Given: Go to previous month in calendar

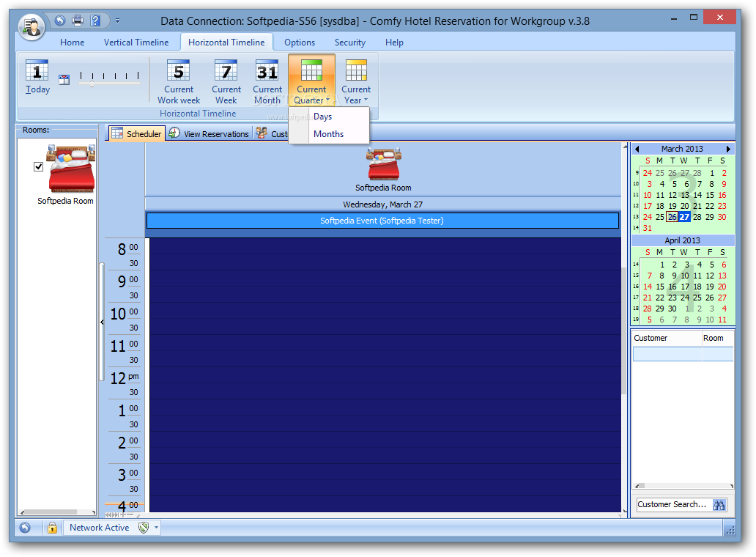Looking at the screenshot, I should tap(637, 149).
